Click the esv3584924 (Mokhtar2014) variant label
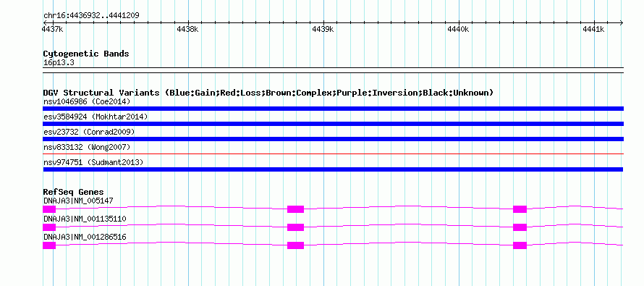The image size is (644, 286). [x=96, y=117]
